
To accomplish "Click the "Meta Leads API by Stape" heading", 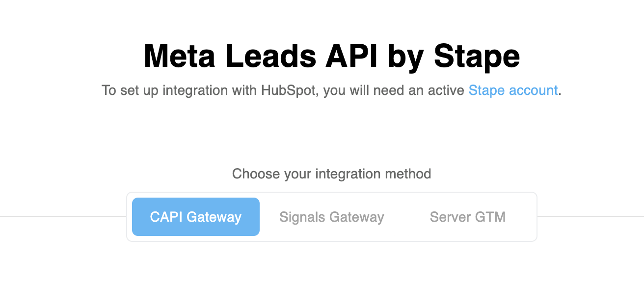I will click(332, 57).
